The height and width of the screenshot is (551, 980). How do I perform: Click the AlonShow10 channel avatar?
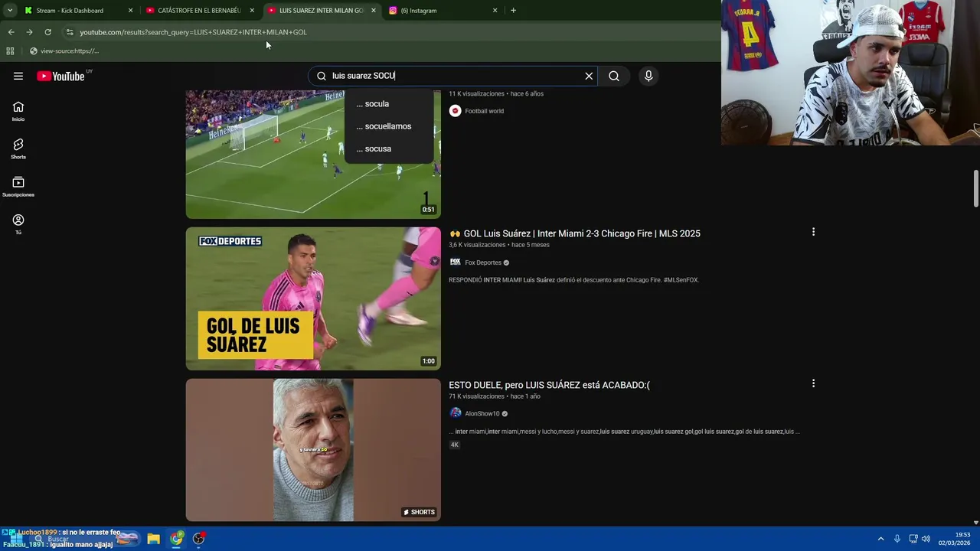tap(455, 413)
